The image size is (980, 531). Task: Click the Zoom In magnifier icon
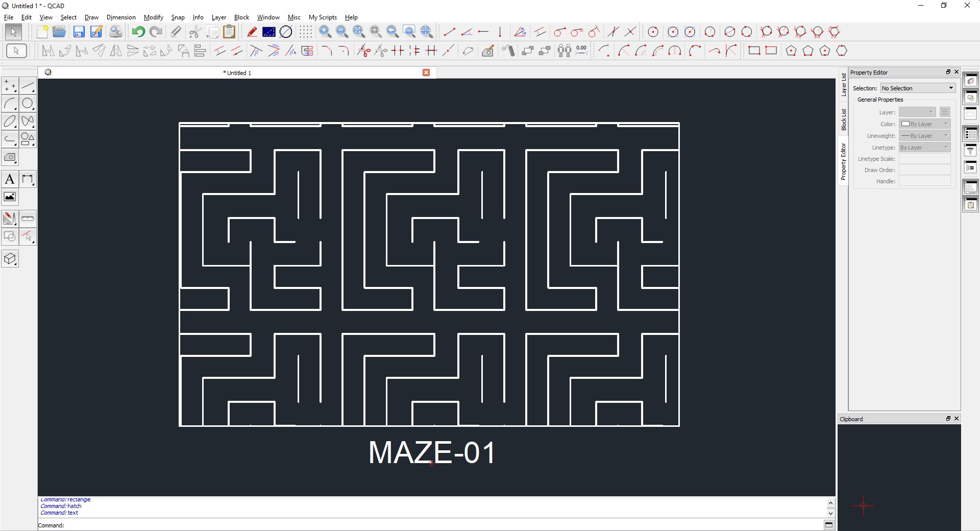click(325, 32)
